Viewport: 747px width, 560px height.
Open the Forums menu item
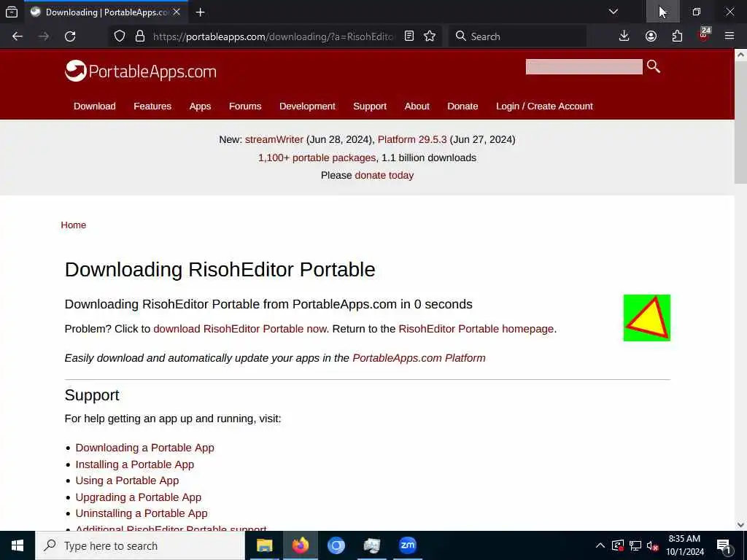pos(245,106)
